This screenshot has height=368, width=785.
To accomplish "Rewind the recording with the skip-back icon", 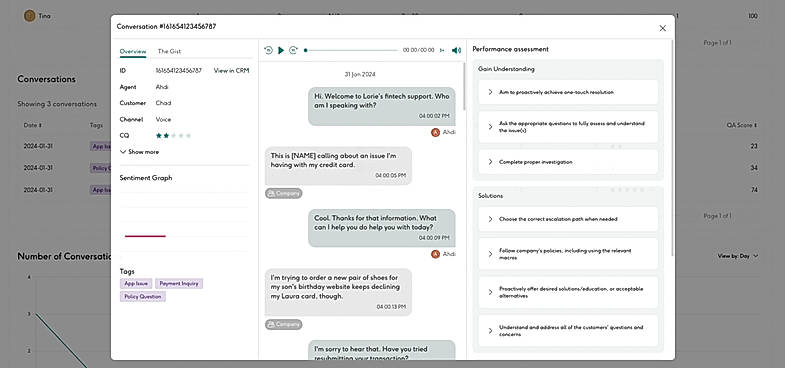I will pos(268,50).
